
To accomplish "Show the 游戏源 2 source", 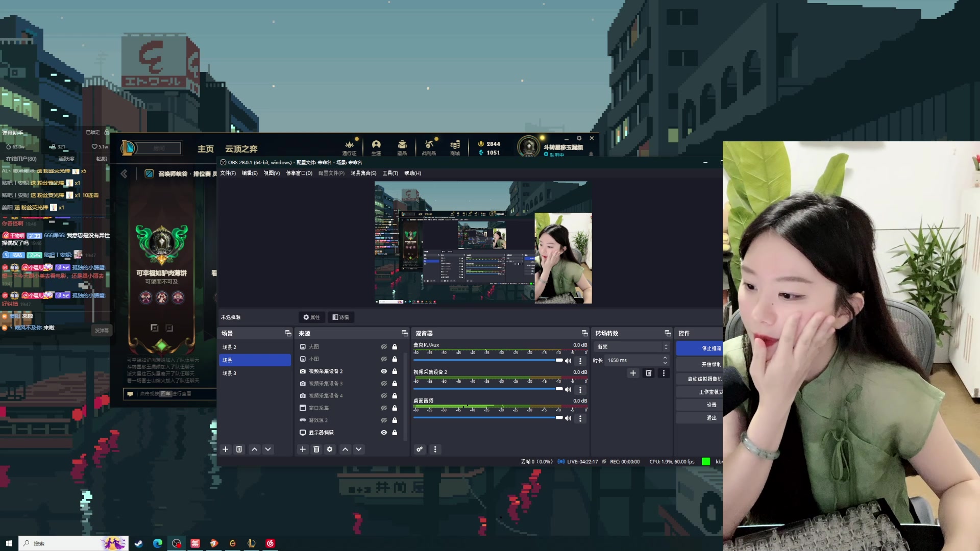I will (384, 420).
